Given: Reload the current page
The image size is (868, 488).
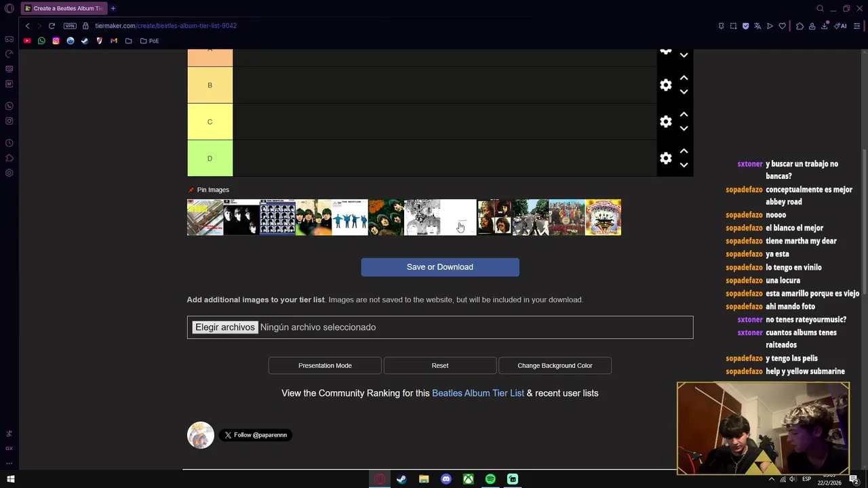Looking at the screenshot, I should pos(52,26).
